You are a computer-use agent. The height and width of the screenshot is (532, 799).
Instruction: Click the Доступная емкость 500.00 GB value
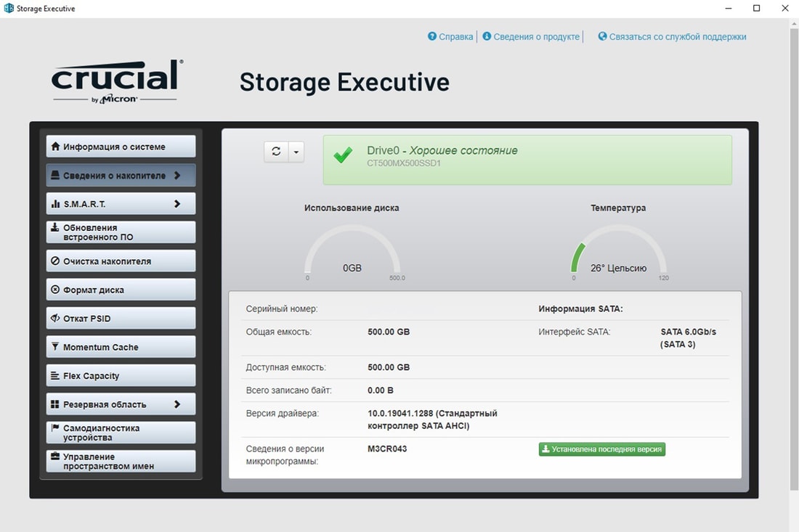[x=389, y=367]
